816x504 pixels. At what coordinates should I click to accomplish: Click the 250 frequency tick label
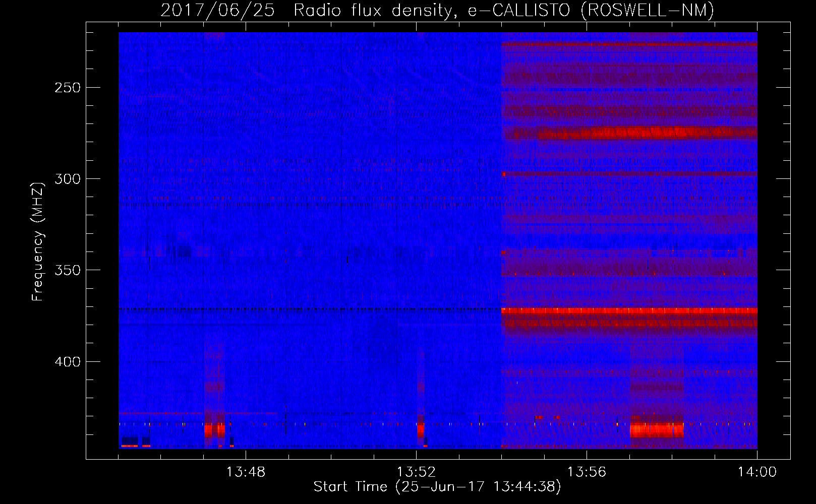click(67, 88)
